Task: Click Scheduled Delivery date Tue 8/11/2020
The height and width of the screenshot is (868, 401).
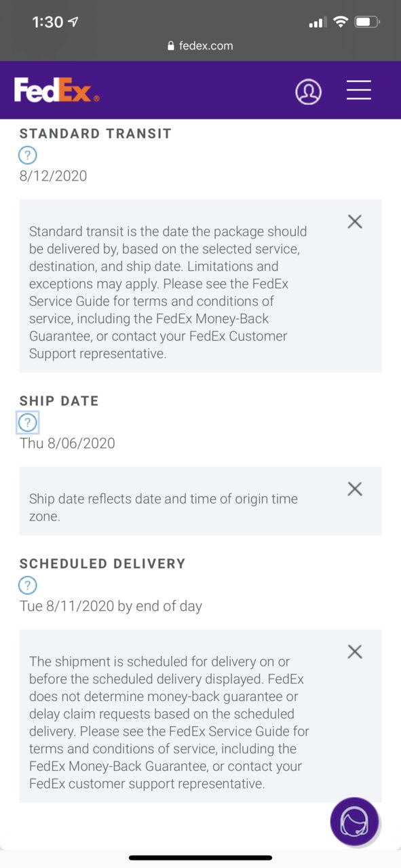Action: (67, 606)
